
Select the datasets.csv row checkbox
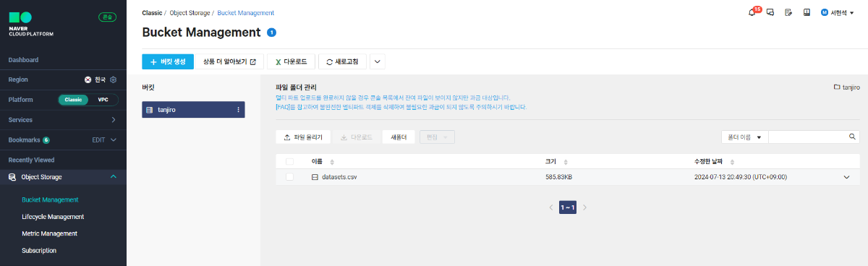(290, 177)
